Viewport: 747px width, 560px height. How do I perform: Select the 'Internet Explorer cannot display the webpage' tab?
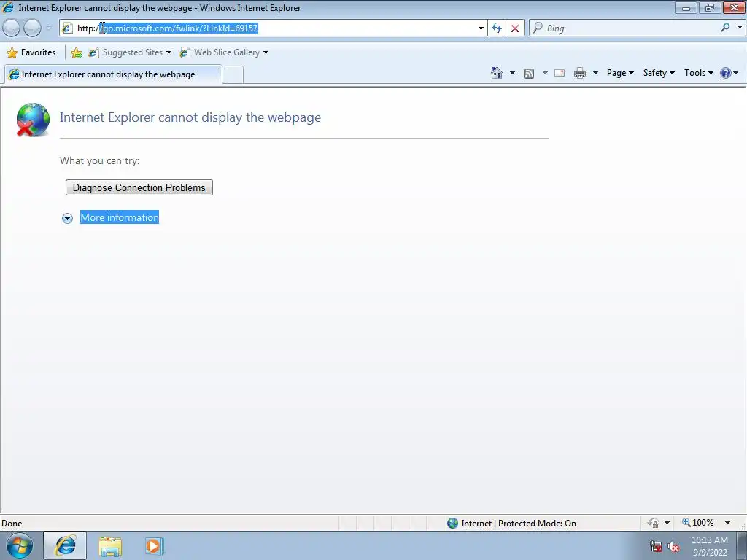click(x=112, y=74)
